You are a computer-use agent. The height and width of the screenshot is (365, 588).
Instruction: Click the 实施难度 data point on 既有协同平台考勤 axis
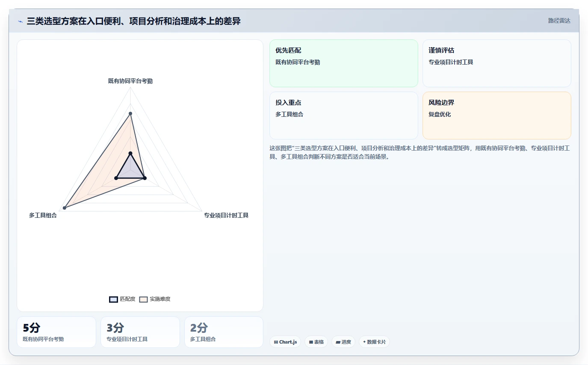click(130, 113)
